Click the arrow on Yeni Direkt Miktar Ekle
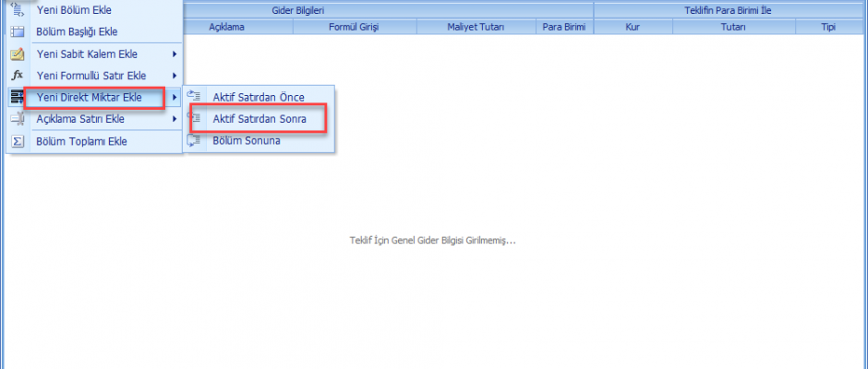Screen dimensions: 868x369 (x=174, y=98)
